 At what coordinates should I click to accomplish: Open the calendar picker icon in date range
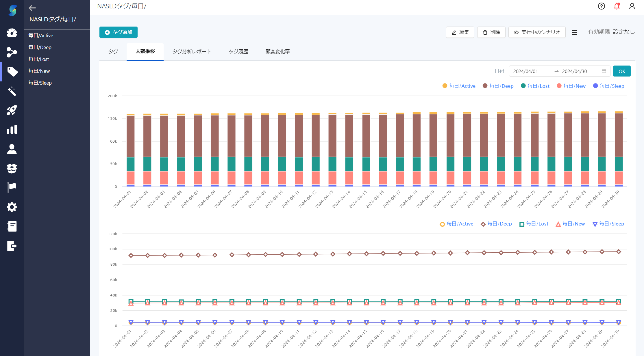pyautogui.click(x=604, y=71)
